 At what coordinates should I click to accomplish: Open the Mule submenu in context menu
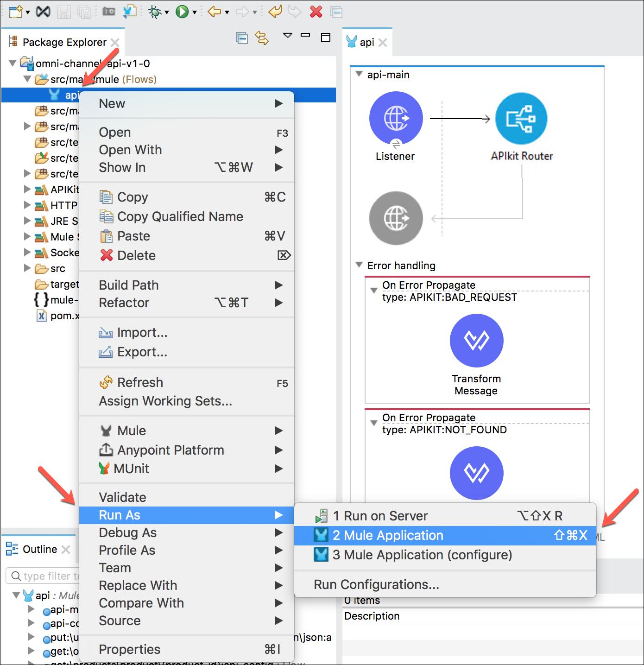tap(187, 431)
